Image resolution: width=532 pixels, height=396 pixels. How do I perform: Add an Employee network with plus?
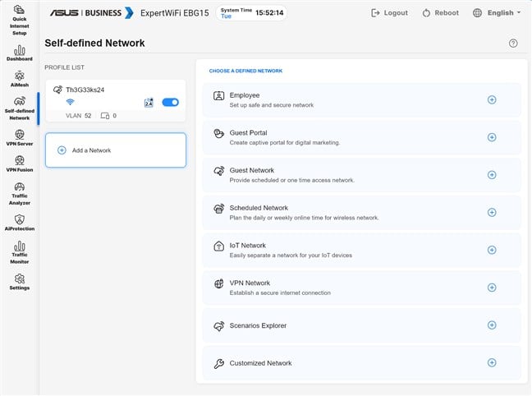click(492, 99)
